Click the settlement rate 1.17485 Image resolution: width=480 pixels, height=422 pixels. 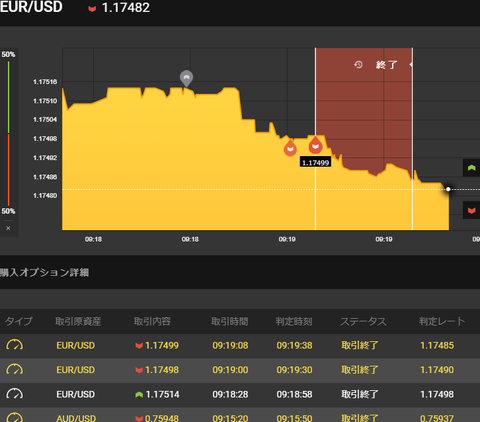pyautogui.click(x=437, y=345)
